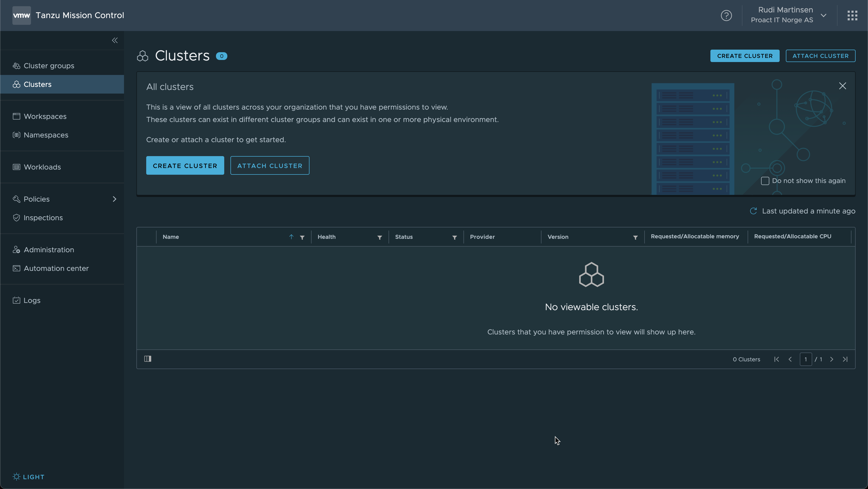Click the Inspections shield icon
868x489 pixels.
pos(17,218)
